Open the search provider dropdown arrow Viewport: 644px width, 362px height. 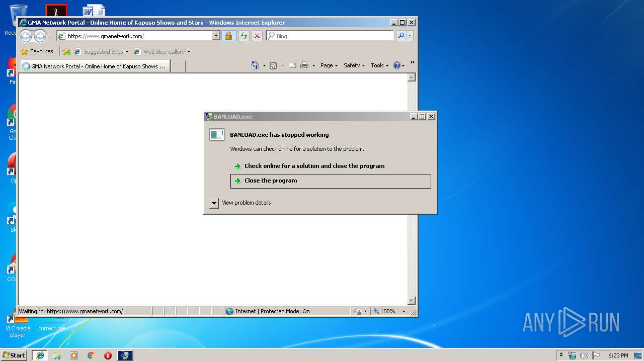(410, 36)
